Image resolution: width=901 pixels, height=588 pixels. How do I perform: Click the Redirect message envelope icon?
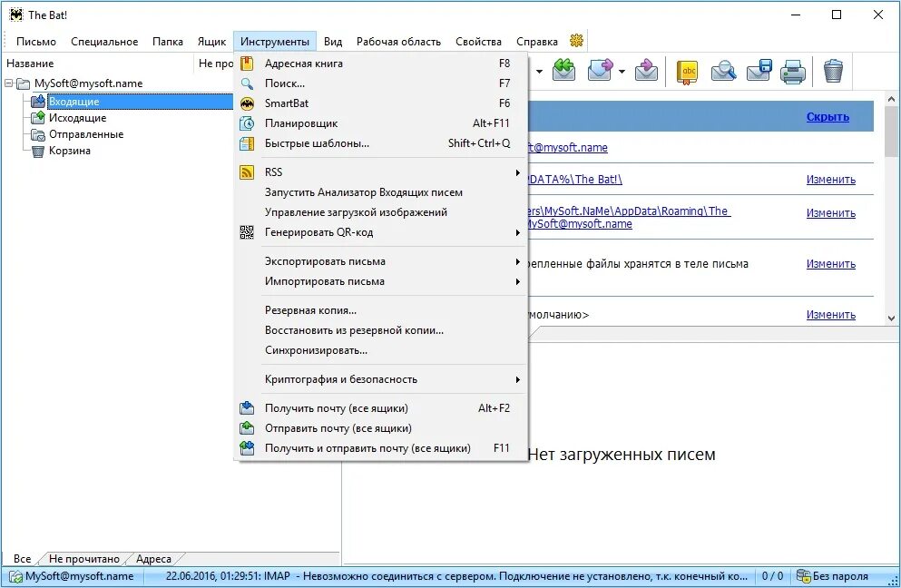click(x=646, y=70)
